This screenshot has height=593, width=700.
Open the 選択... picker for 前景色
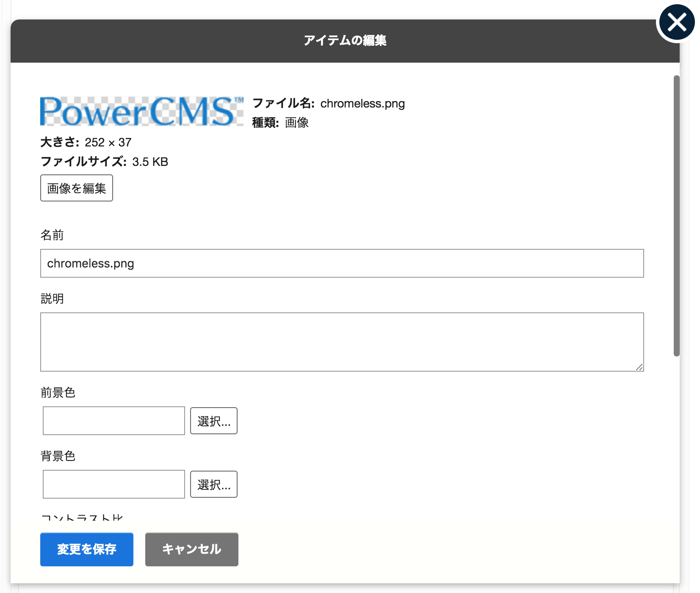214,421
